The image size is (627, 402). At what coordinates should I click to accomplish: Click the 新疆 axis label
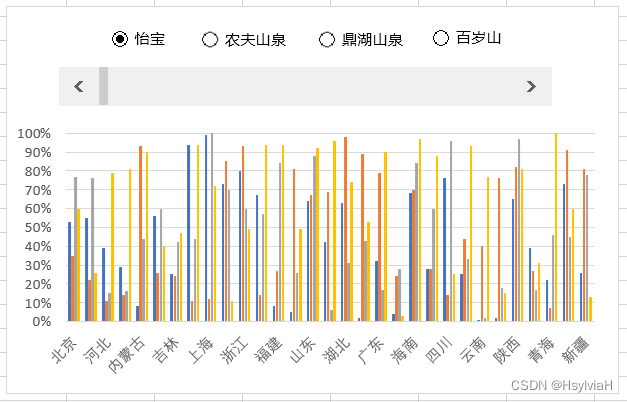pos(575,350)
